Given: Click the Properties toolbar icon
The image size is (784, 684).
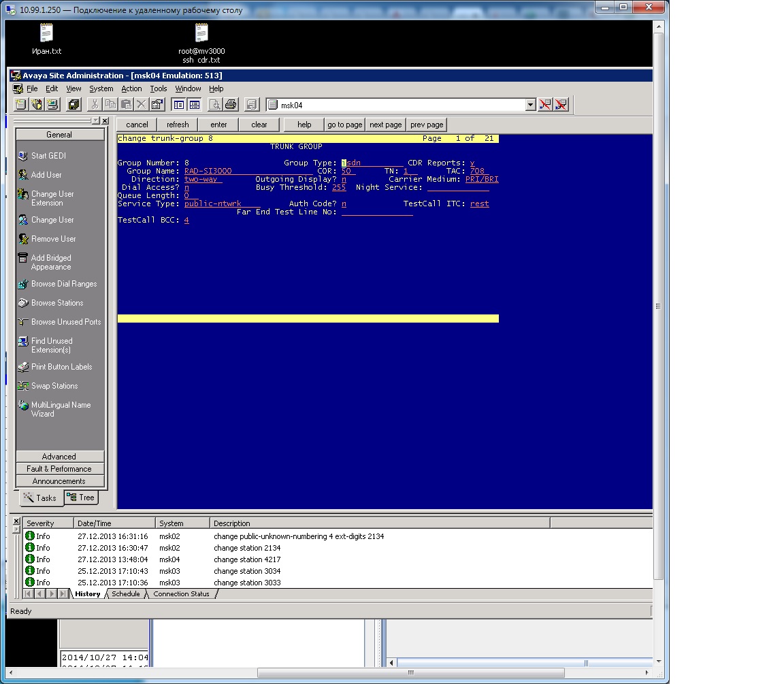Looking at the screenshot, I should click(157, 105).
